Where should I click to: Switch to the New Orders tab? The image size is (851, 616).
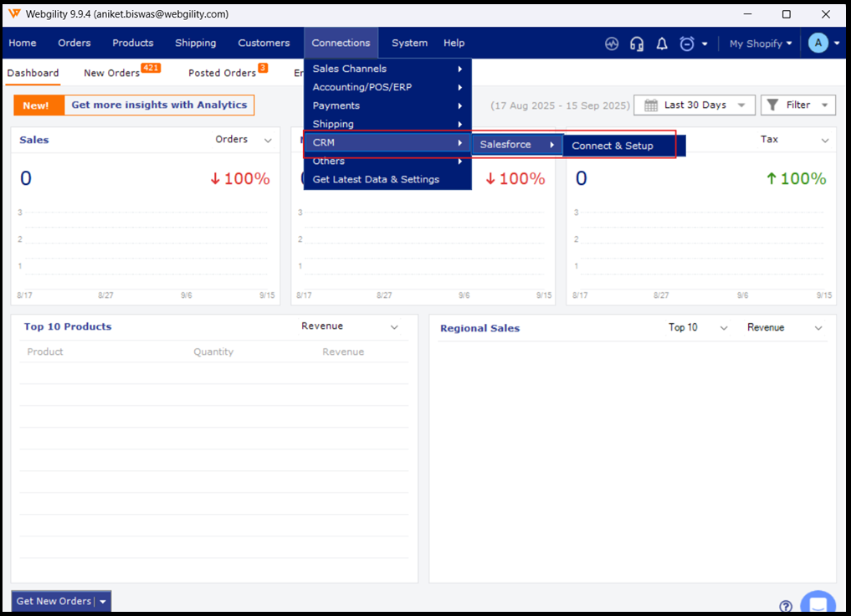112,74
